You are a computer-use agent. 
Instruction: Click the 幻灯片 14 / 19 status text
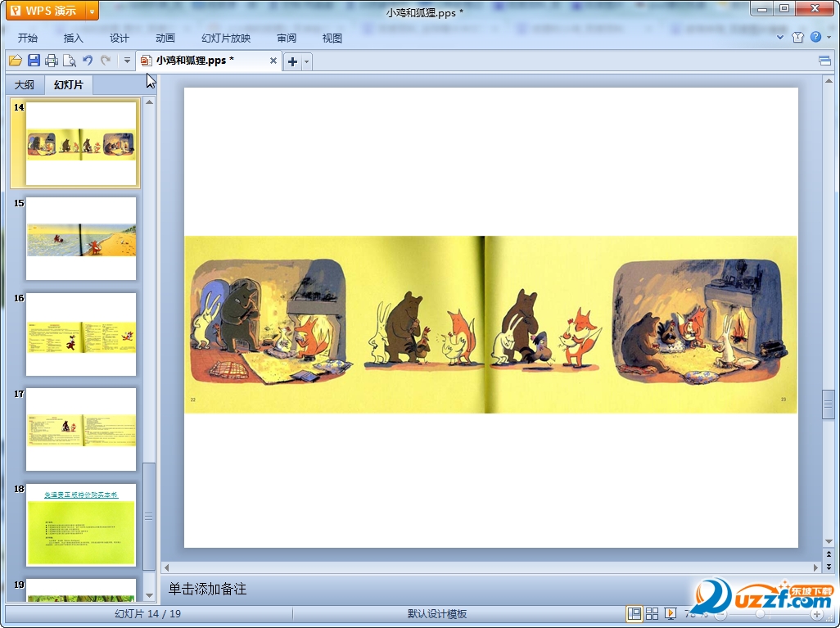point(148,613)
